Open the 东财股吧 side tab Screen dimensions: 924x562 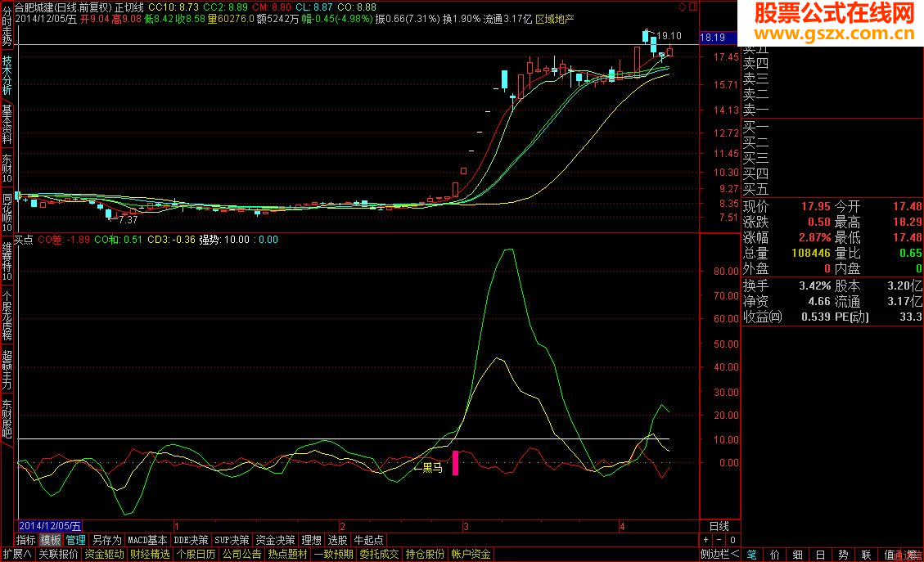pos(7,419)
